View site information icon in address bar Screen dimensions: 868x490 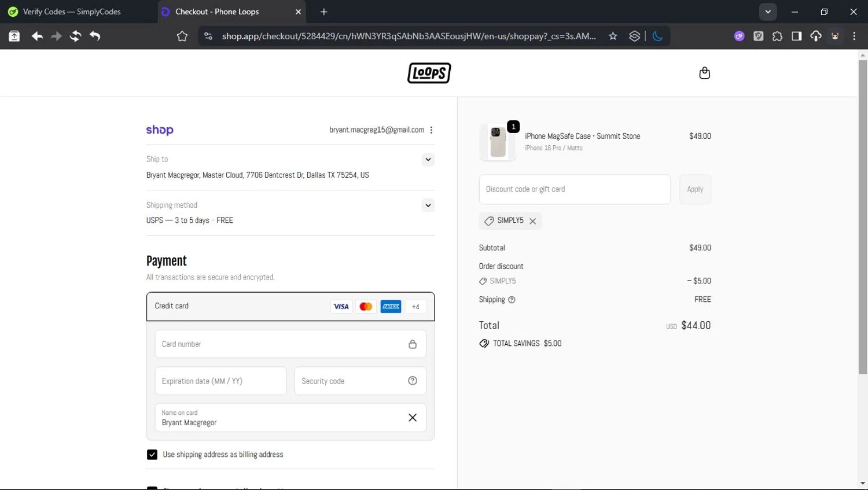pos(208,36)
